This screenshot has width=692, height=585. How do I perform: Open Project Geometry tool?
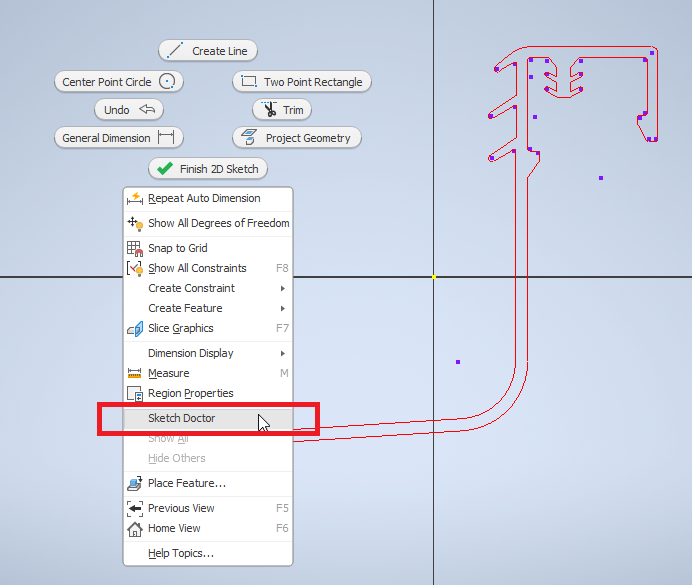[x=297, y=138]
